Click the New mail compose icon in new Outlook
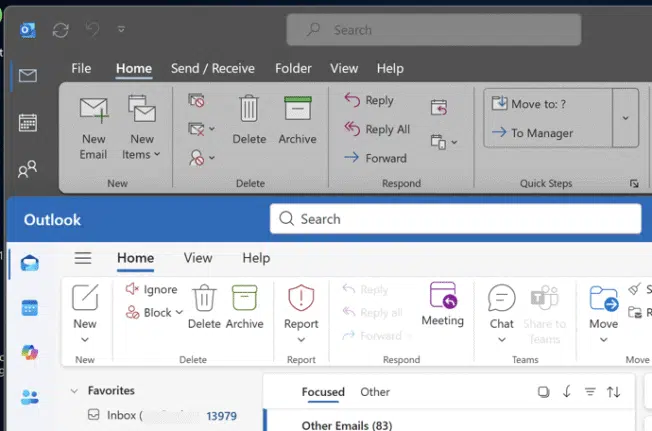Screen dimensions: 652x431 (85, 298)
